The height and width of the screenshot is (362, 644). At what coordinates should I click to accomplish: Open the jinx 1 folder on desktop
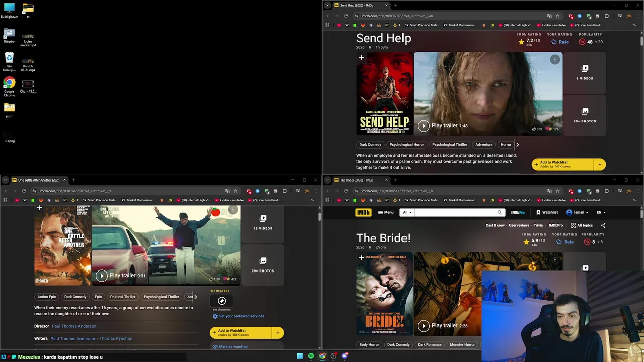[9, 110]
